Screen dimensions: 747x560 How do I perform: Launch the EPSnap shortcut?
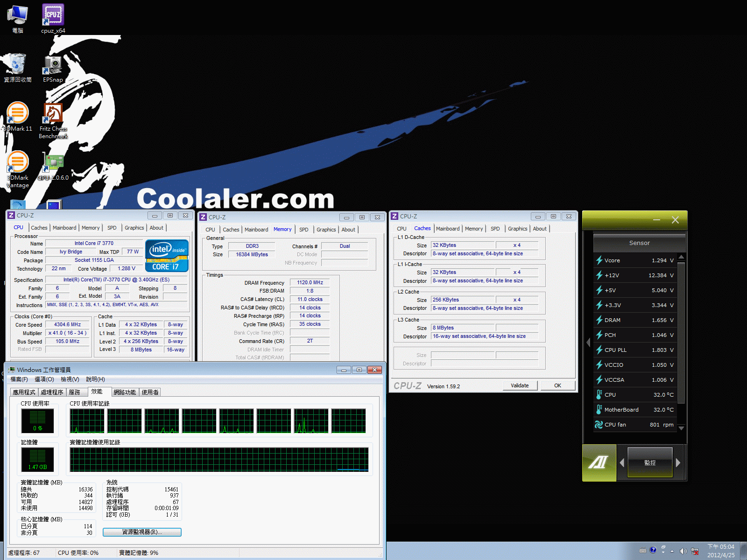tap(53, 68)
